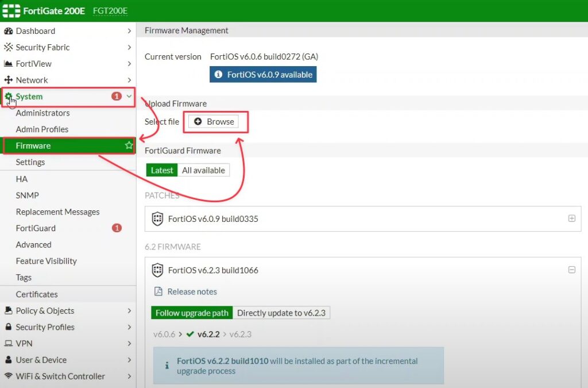The image size is (588, 388).
Task: Expand the User & Device chevron
Action: click(129, 360)
